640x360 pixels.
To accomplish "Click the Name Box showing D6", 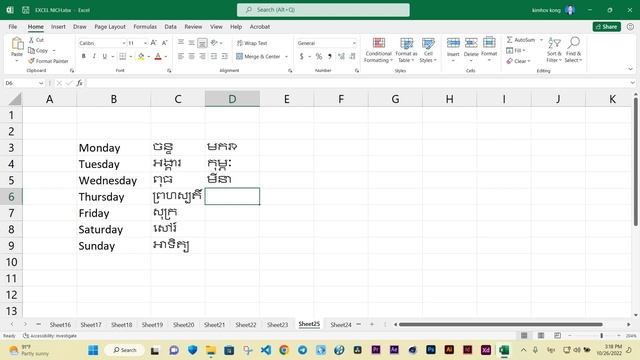I will pyautogui.click(x=24, y=83).
